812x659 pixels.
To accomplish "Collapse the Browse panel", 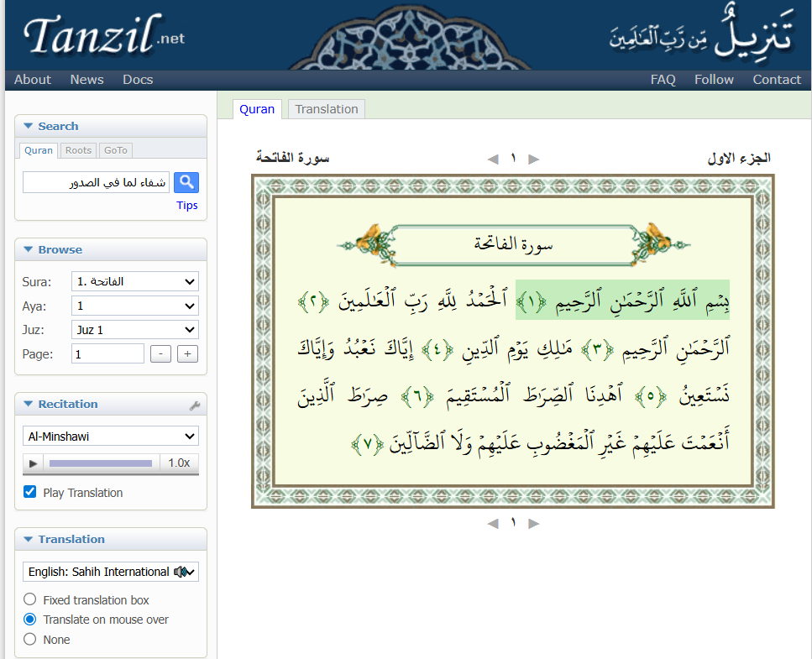I will 29,249.
